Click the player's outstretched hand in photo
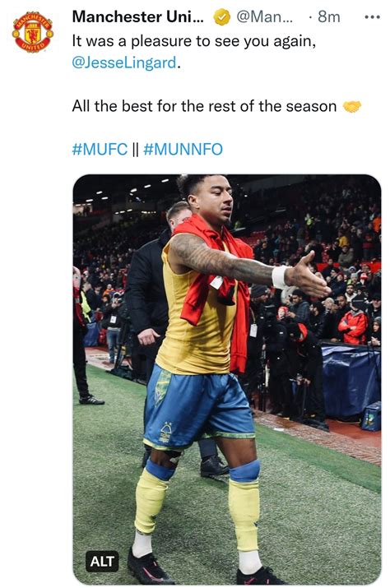Viewport: 390px width, 588px height. [309, 275]
